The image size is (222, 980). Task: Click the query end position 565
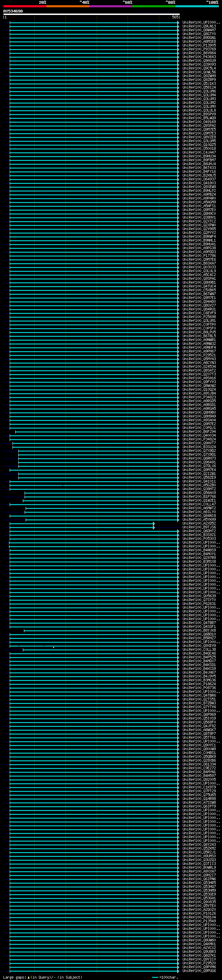click(175, 17)
